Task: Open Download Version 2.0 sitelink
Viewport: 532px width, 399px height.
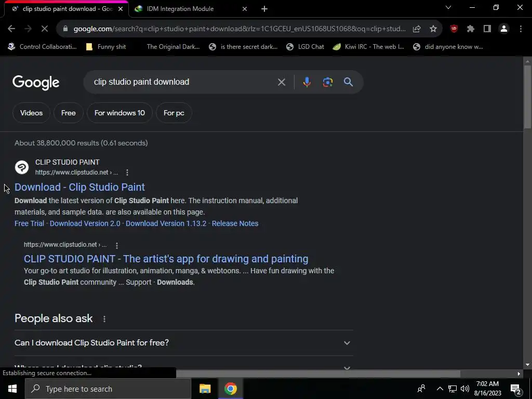Action: coord(85,223)
